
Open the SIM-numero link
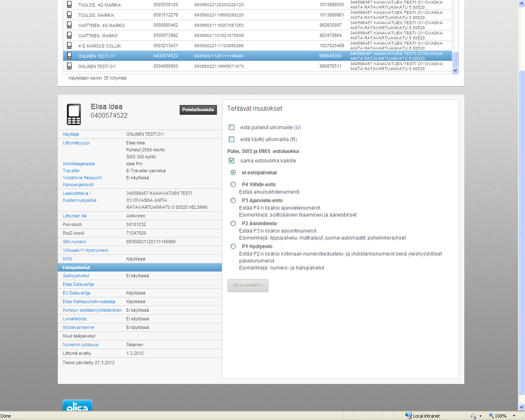[74, 242]
